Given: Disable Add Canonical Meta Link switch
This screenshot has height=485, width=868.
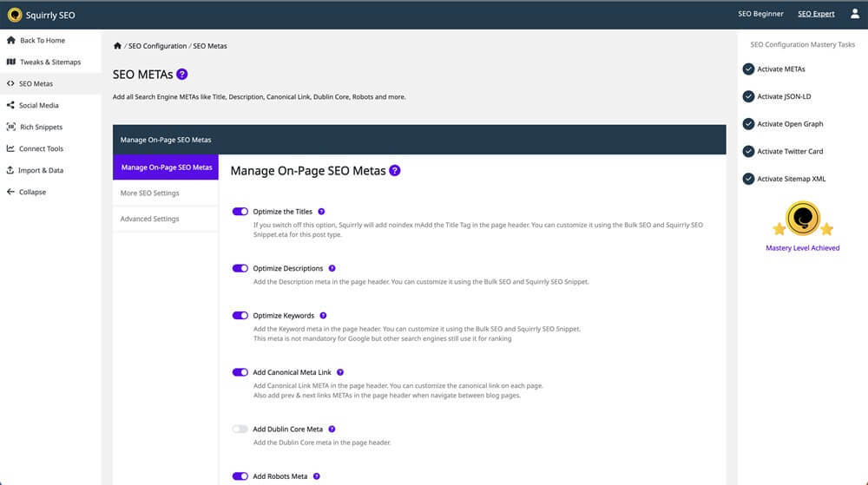Looking at the screenshot, I should [x=240, y=372].
